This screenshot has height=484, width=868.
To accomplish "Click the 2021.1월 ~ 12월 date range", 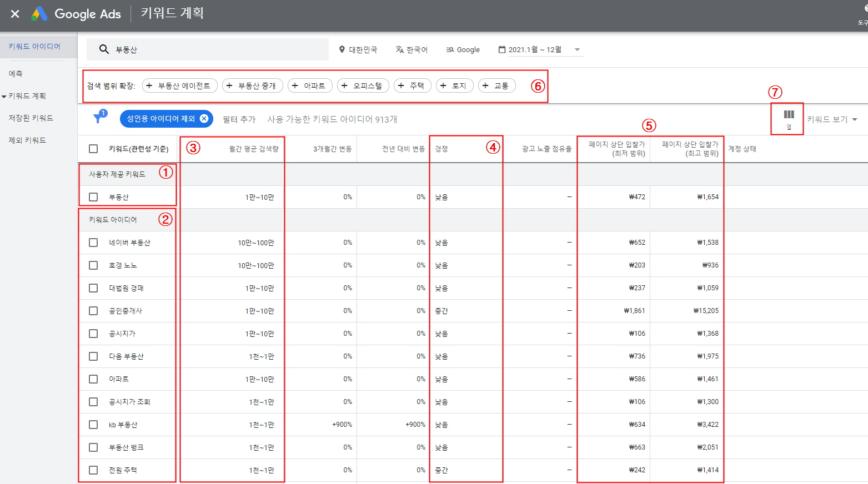I will 535,49.
